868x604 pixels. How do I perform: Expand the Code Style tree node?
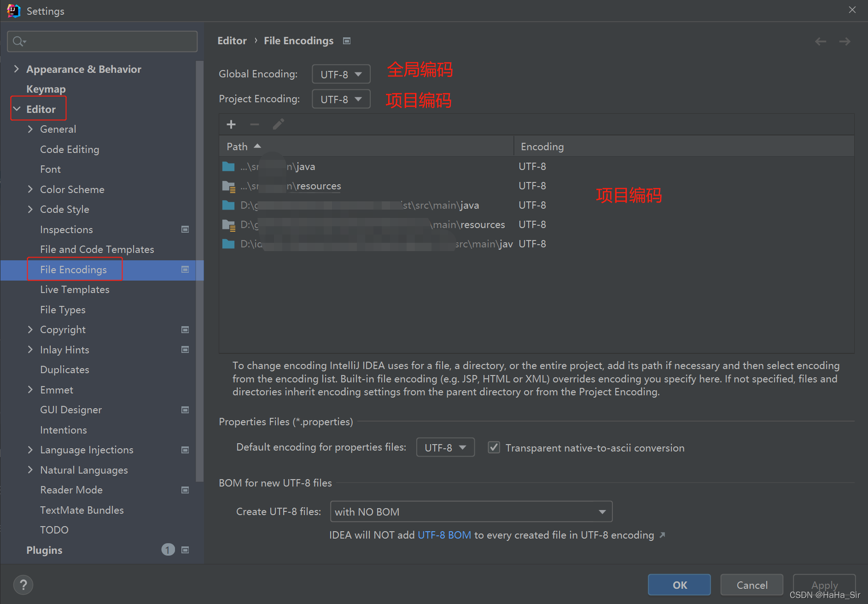30,209
